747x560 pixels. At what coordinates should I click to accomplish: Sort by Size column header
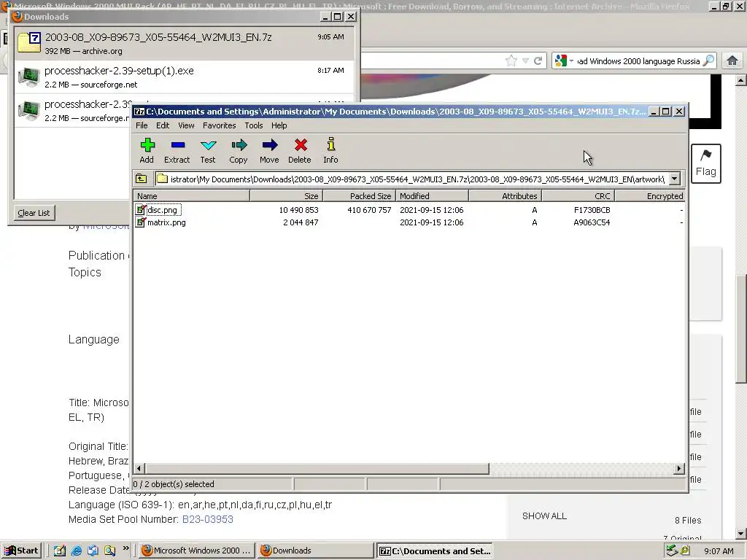[286, 195]
